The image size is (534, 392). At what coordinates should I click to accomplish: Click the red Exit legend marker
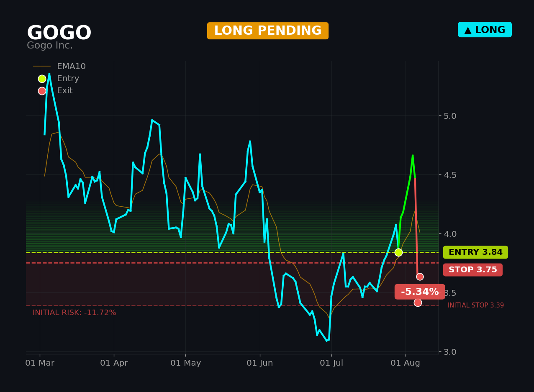[x=42, y=91]
